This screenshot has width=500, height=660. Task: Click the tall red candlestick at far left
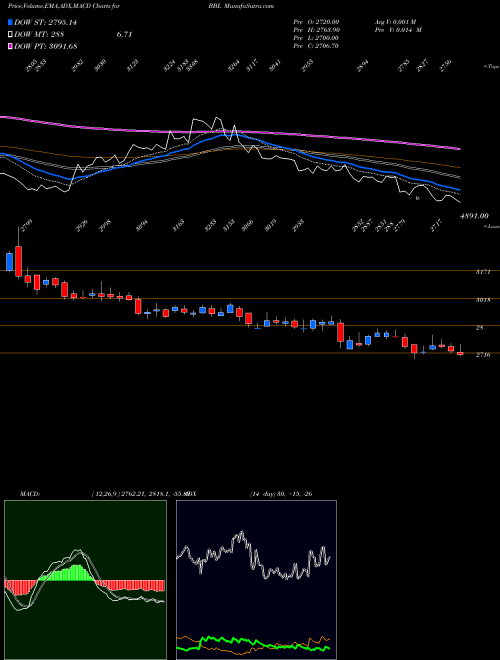19,261
